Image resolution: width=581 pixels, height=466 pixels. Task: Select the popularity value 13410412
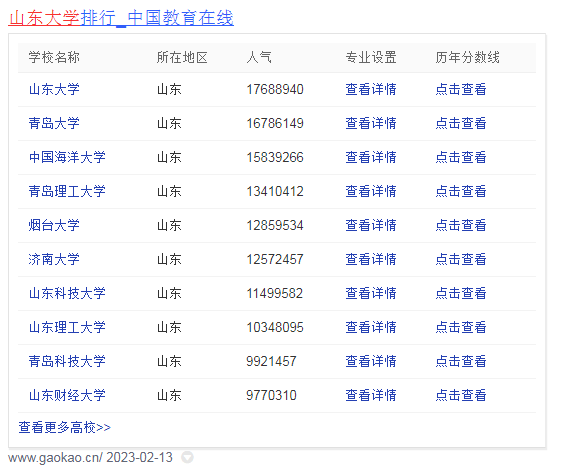tap(275, 192)
